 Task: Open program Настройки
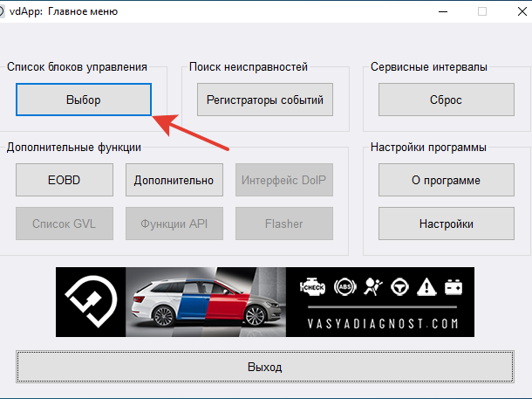pos(447,224)
